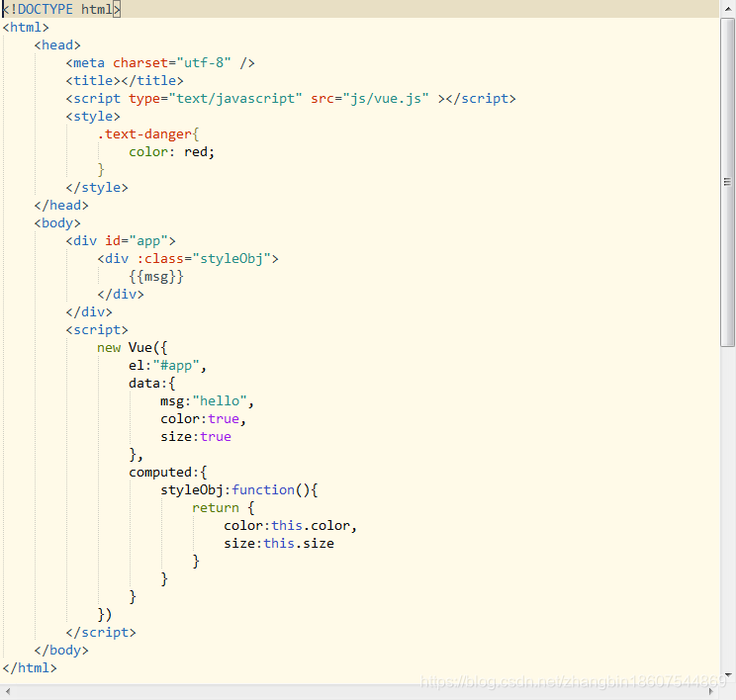Click the 'el:"#app",' line
The width and height of the screenshot is (736, 700).
click(167, 366)
